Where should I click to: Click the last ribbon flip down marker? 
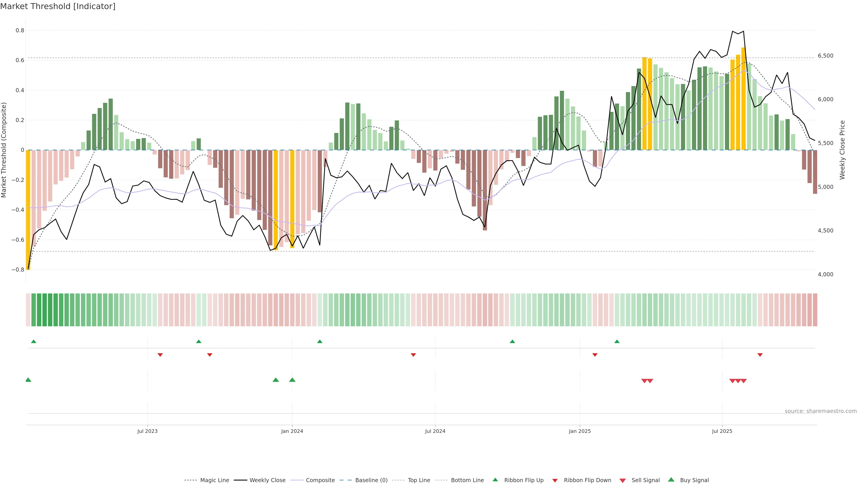coord(760,355)
